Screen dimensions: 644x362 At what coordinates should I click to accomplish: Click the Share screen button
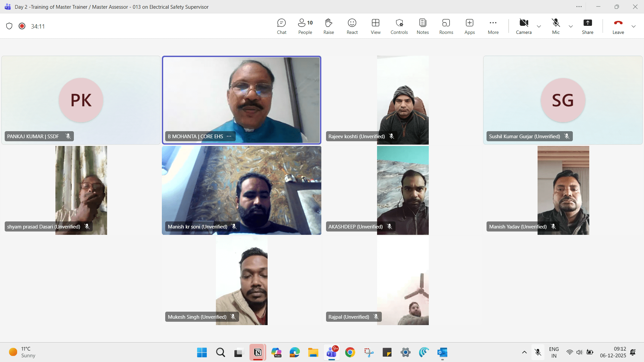click(587, 26)
